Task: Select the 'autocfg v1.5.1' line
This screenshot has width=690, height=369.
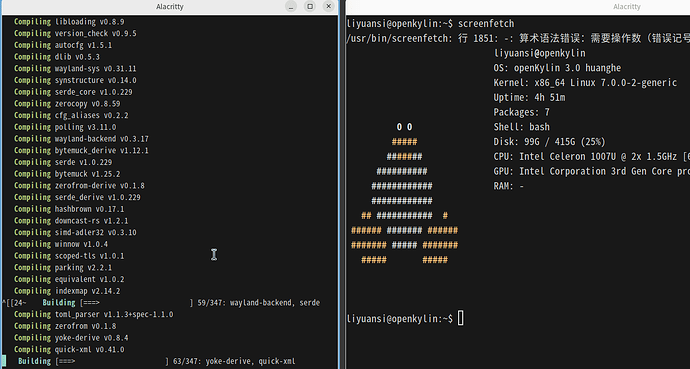Action: tap(63, 45)
